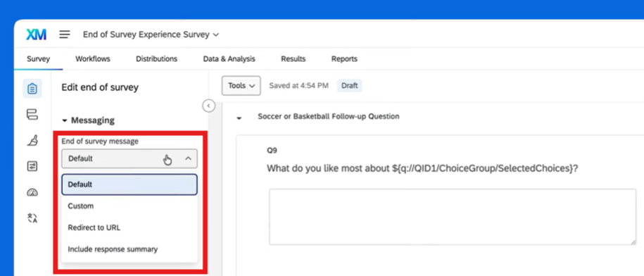This screenshot has width=644, height=276.
Task: Open the Translations sidebar icon
Action: coord(32,218)
